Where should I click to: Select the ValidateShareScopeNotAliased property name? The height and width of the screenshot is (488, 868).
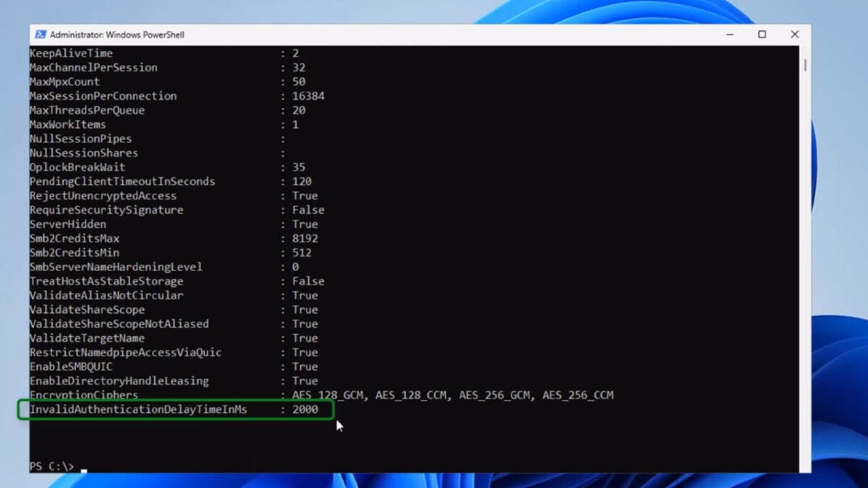pyautogui.click(x=119, y=324)
